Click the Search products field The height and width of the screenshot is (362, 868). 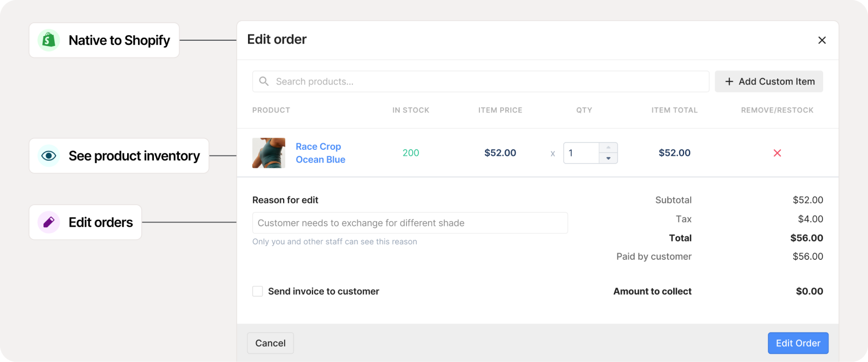(x=486, y=82)
